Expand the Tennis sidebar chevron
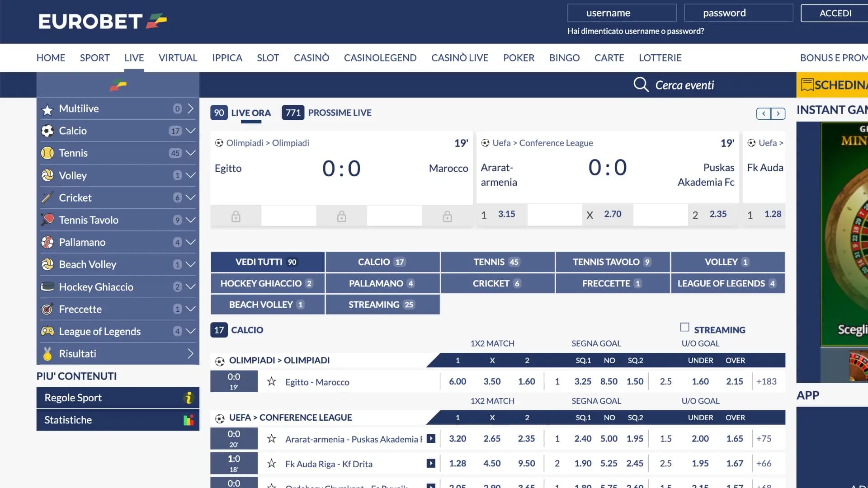868x488 pixels. tap(191, 153)
